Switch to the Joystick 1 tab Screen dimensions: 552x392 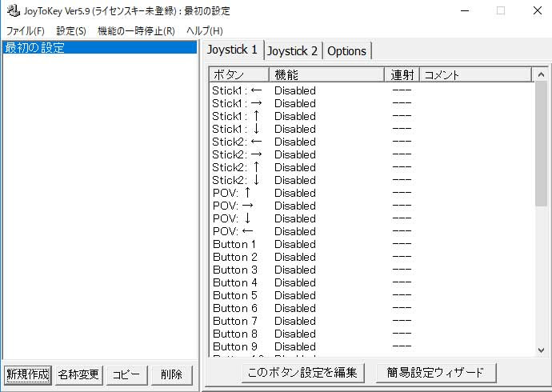232,50
